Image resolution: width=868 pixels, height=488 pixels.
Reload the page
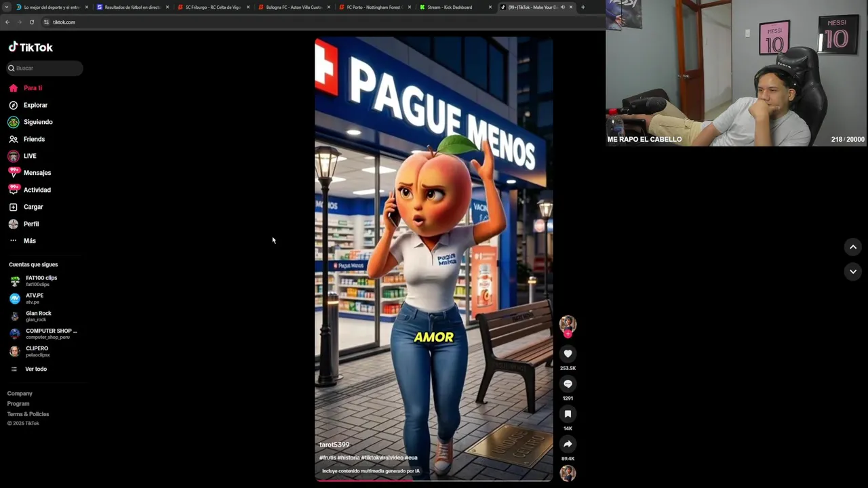32,22
